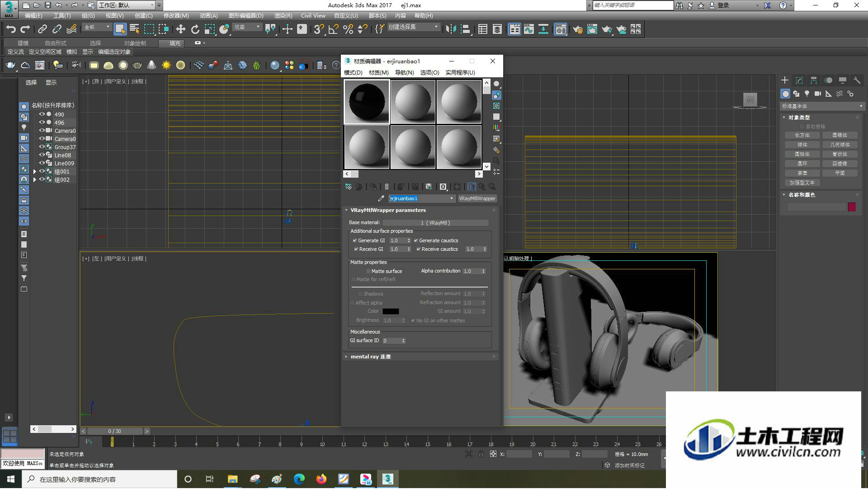Activate Select and Move tool
Image resolution: width=868 pixels, height=489 pixels.
[x=180, y=29]
